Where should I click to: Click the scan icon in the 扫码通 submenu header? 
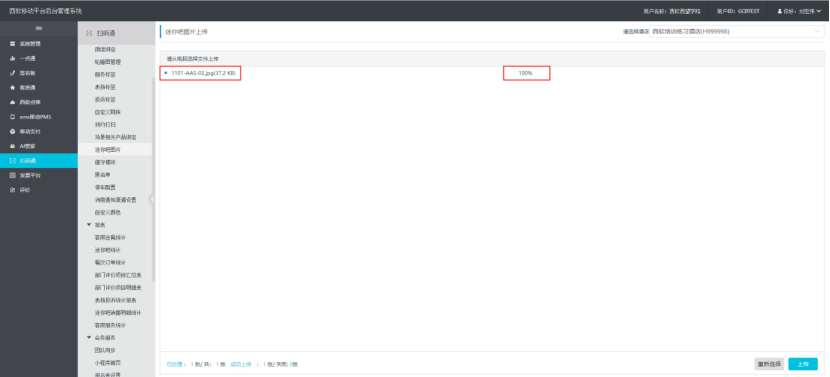click(89, 33)
